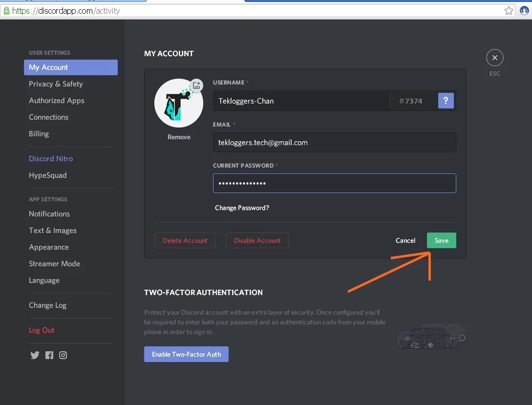The image size is (532, 405).
Task: Click the upload avatar image icon
Action: point(196,85)
